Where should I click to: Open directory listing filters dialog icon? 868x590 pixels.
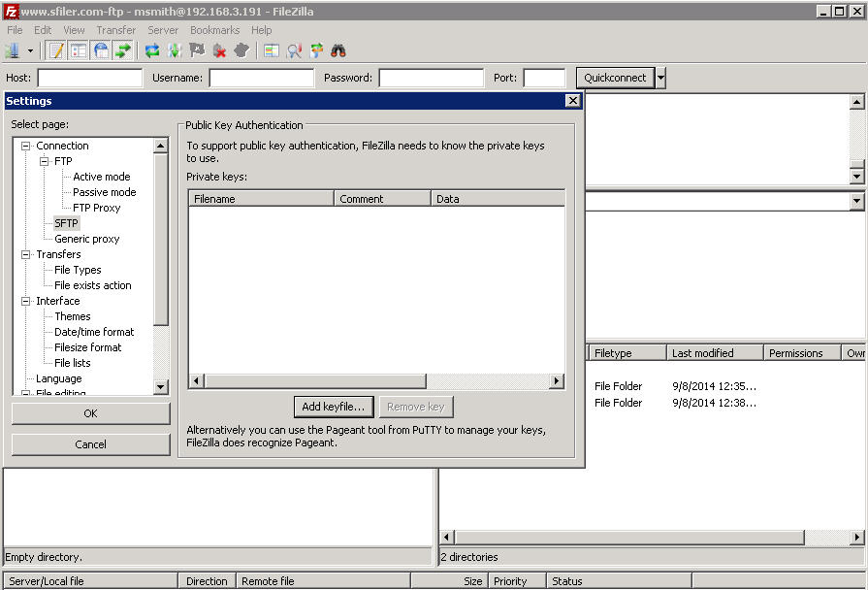(272, 51)
